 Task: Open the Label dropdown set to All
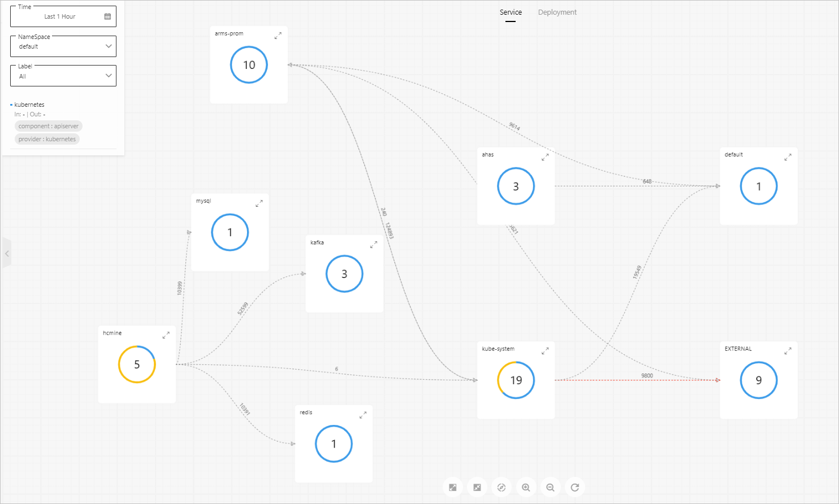(63, 76)
